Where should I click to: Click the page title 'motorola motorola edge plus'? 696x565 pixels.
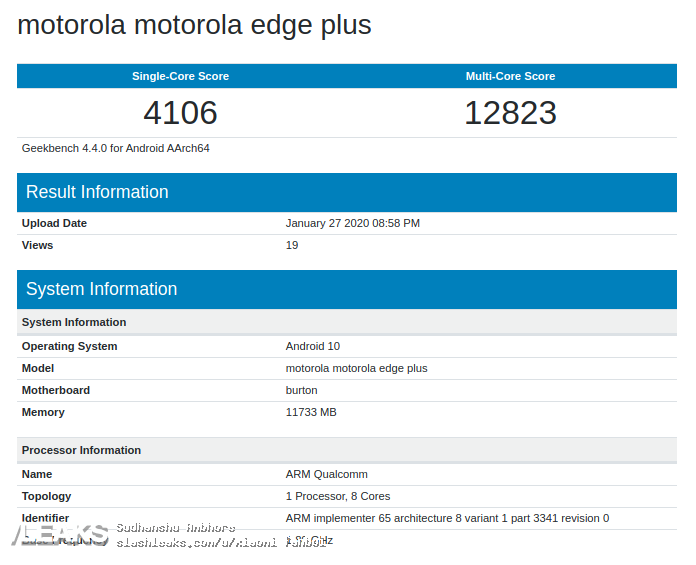(x=194, y=25)
